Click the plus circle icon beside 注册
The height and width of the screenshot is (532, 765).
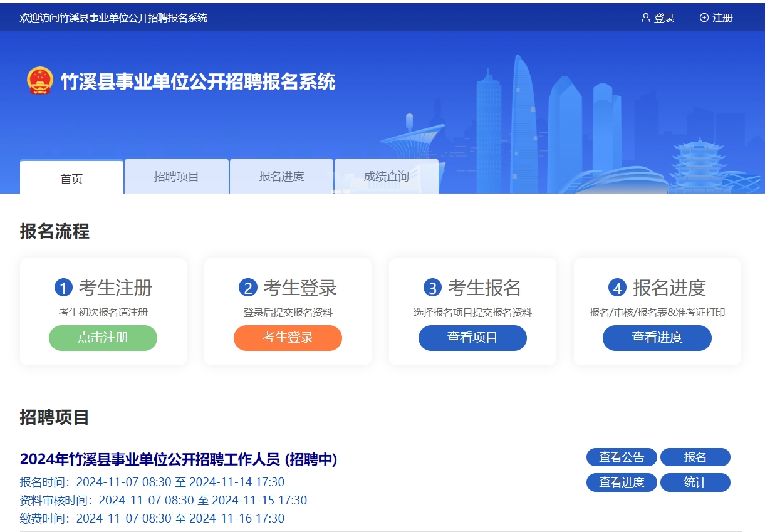[x=704, y=18]
